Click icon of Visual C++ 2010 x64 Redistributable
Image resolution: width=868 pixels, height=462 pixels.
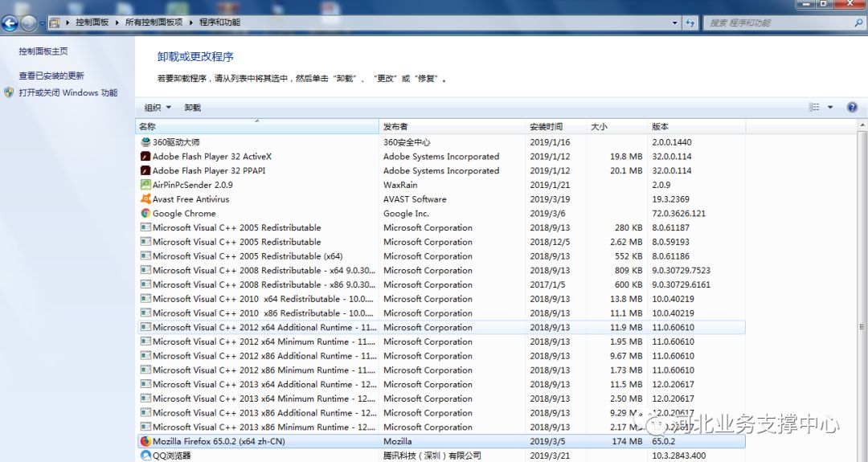coord(145,299)
